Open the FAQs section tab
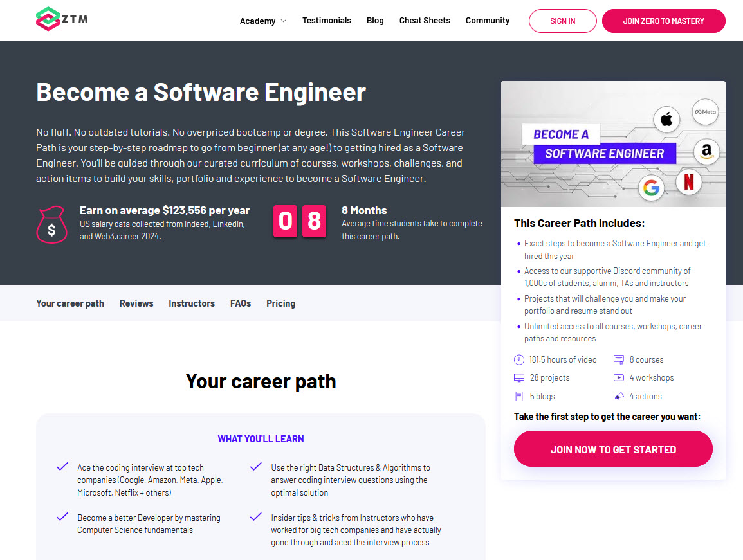Screen dimensions: 743x560 point(241,303)
